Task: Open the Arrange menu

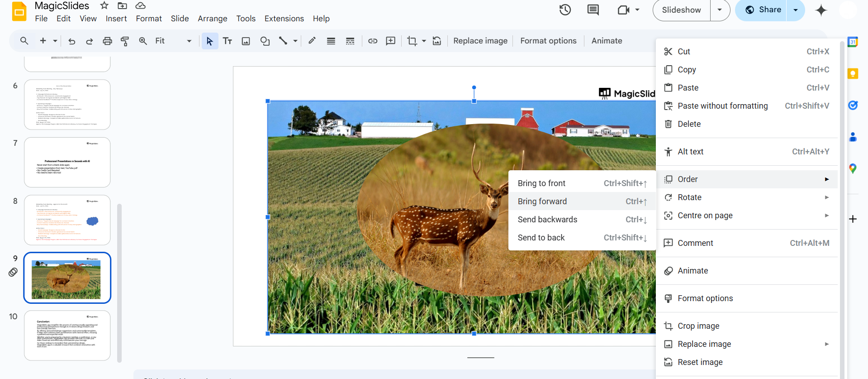Action: 212,19
